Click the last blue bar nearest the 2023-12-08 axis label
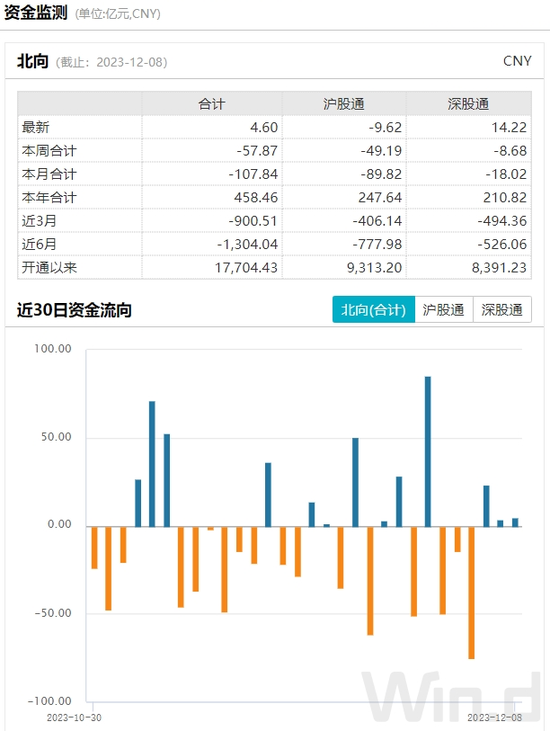 point(515,523)
